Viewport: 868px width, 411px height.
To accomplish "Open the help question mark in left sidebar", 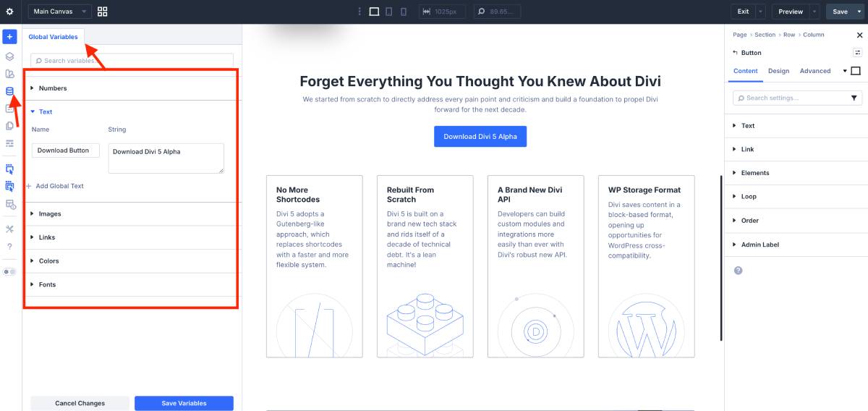I will coord(9,247).
